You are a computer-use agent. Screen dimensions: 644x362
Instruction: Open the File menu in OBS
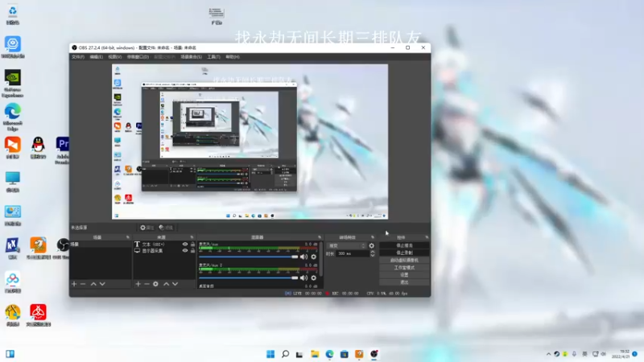coord(77,57)
